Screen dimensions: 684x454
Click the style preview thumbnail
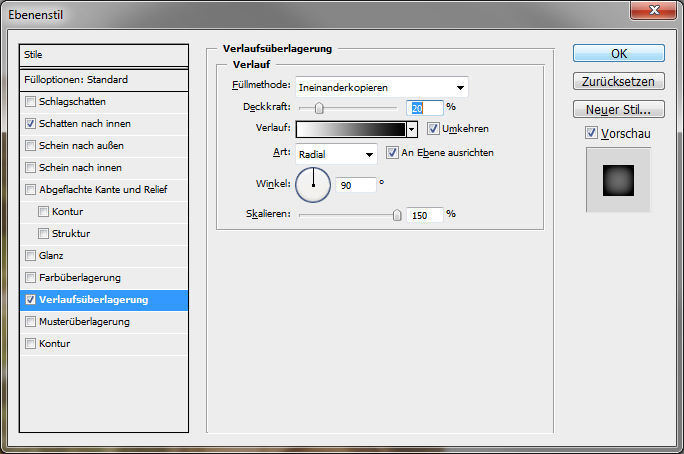(x=618, y=179)
